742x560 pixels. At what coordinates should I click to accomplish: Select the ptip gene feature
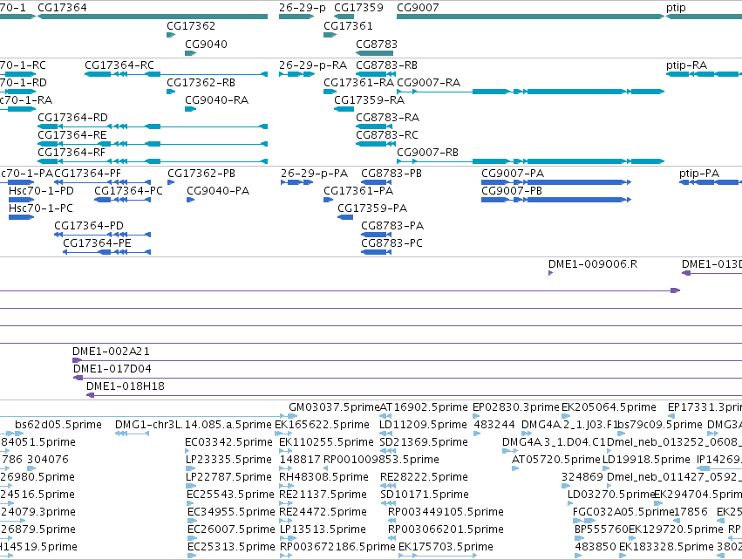[704, 17]
